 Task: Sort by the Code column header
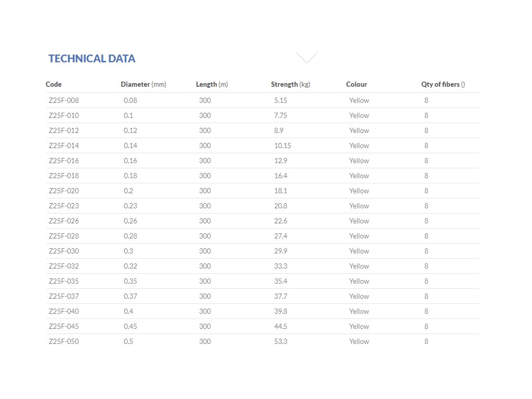54,84
